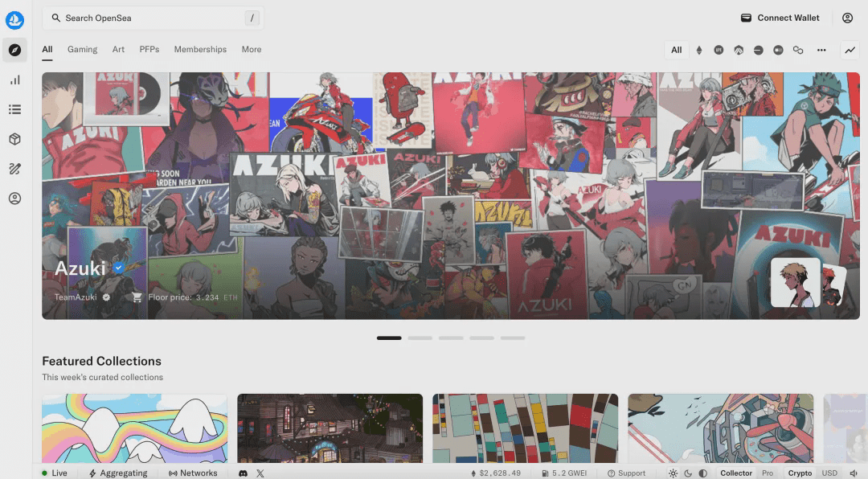Expand the More categories menu

[x=252, y=49]
